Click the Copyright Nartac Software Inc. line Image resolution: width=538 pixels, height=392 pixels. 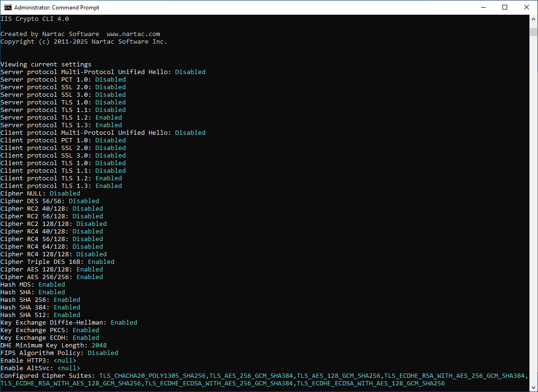click(x=84, y=41)
